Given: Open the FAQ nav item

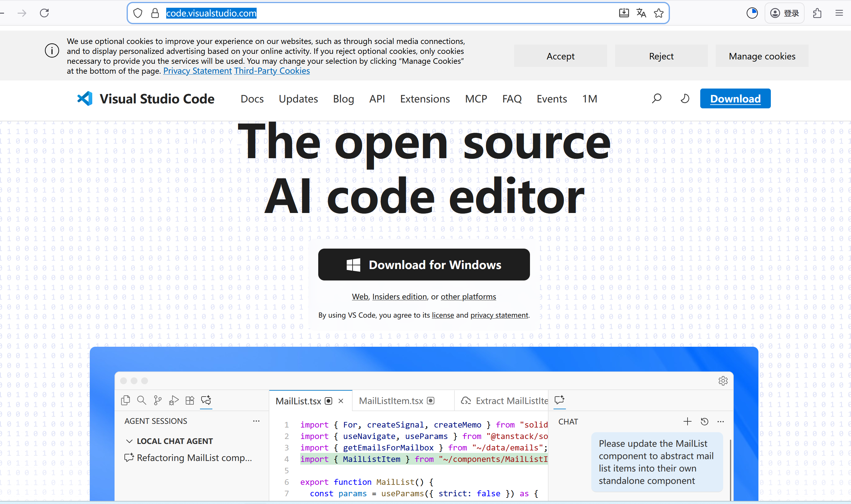Looking at the screenshot, I should click(x=512, y=99).
